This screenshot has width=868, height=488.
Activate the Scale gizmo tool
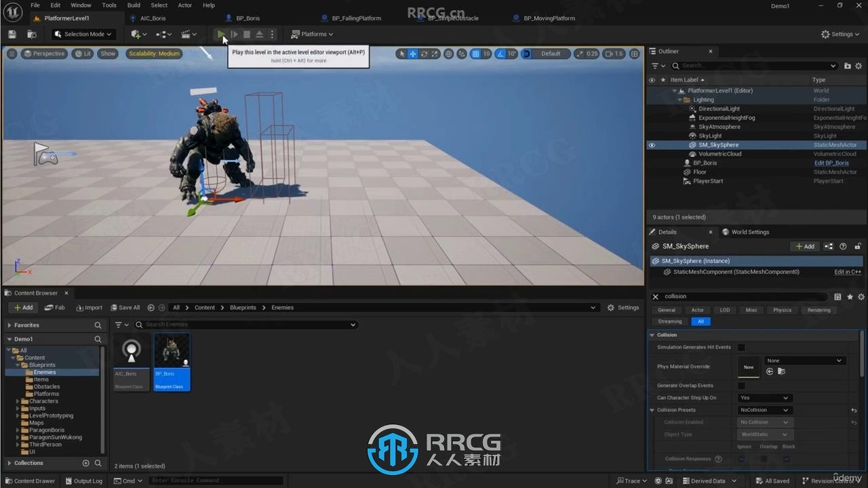click(x=435, y=54)
